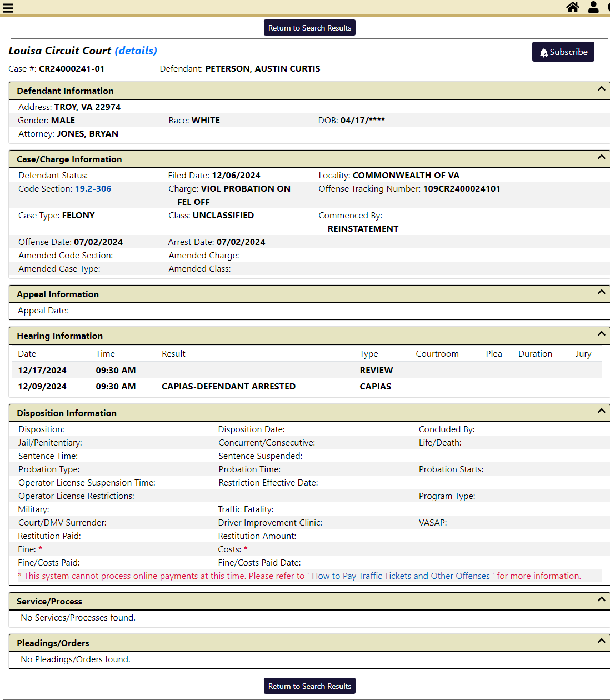Go to the home page icon
This screenshot has height=700, width=610.
(x=573, y=7)
